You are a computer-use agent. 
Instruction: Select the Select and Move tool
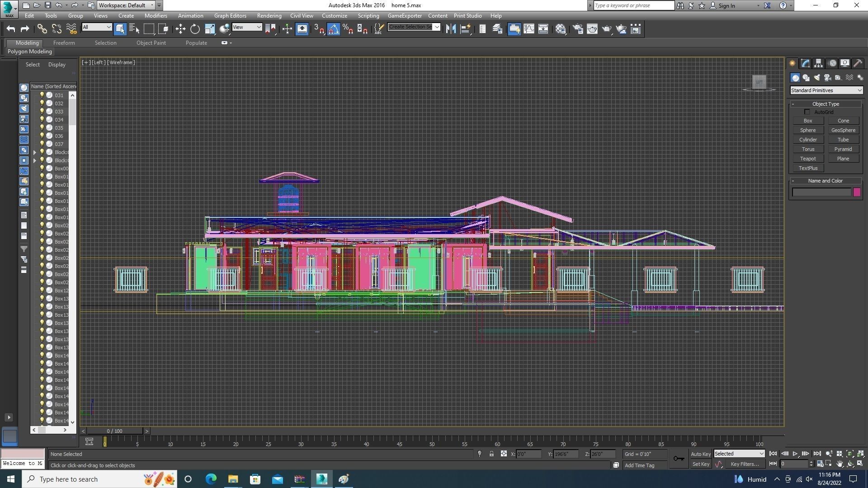coord(180,29)
